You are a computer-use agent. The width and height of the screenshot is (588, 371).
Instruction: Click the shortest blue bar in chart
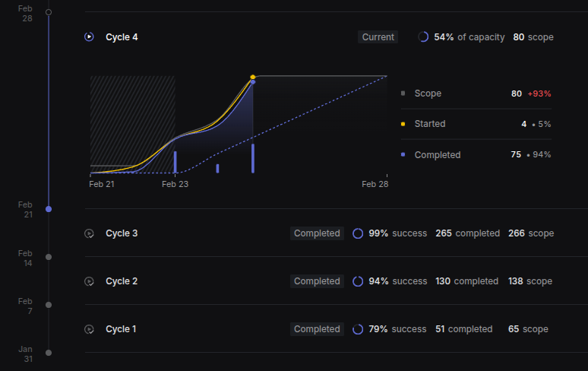[217, 169]
